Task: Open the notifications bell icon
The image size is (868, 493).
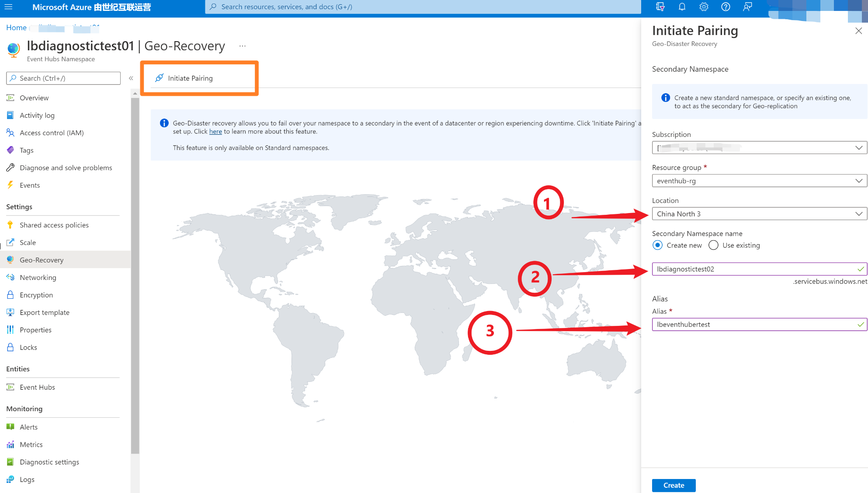Action: (682, 7)
